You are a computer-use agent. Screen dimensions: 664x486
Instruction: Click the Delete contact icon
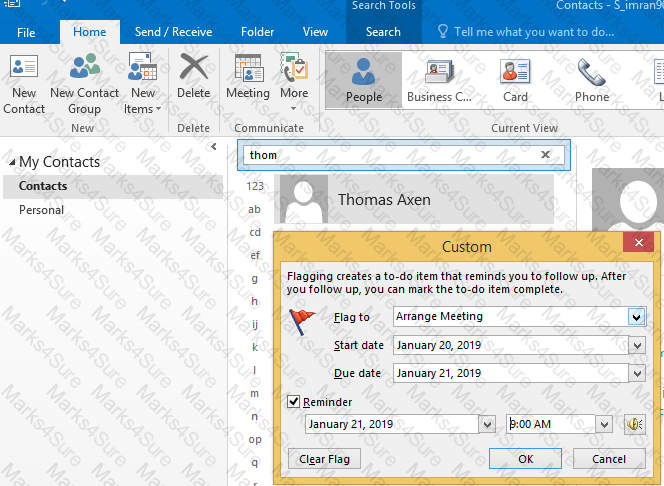(194, 67)
